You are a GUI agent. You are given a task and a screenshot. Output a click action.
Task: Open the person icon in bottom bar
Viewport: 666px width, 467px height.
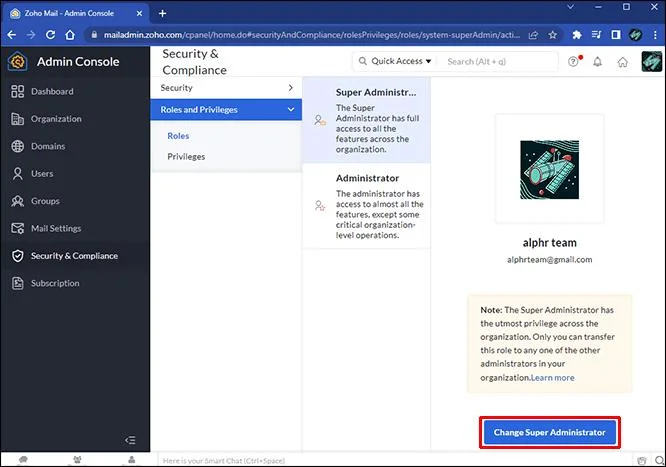(x=132, y=460)
